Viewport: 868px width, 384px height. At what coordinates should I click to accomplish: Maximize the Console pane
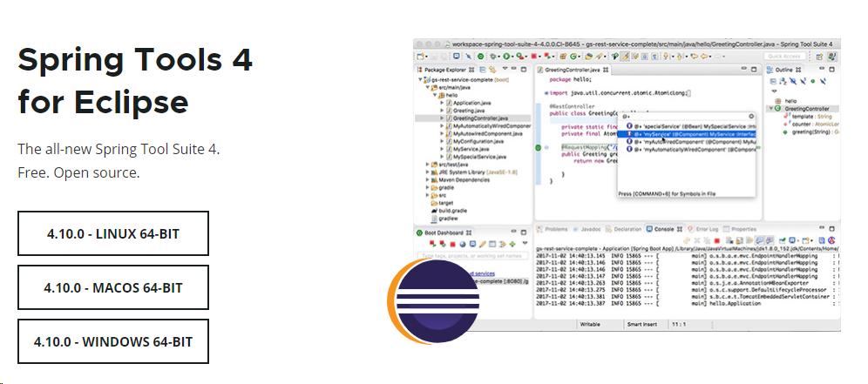[831, 229]
